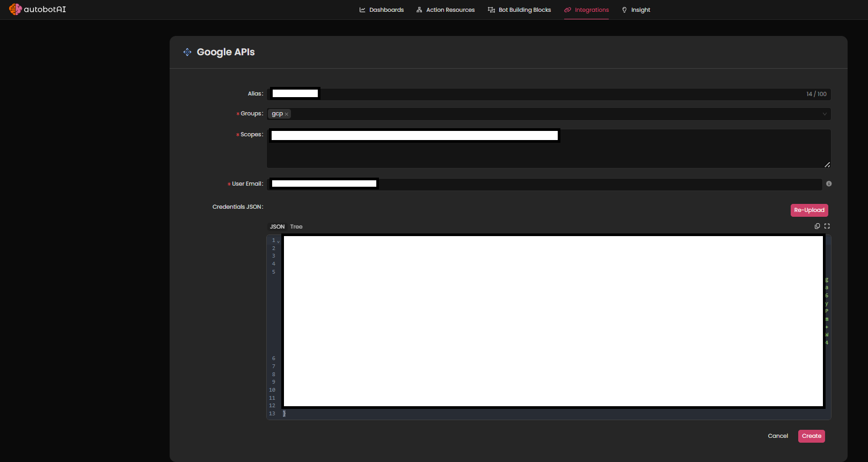Open the Dashboards menu

pos(382,10)
